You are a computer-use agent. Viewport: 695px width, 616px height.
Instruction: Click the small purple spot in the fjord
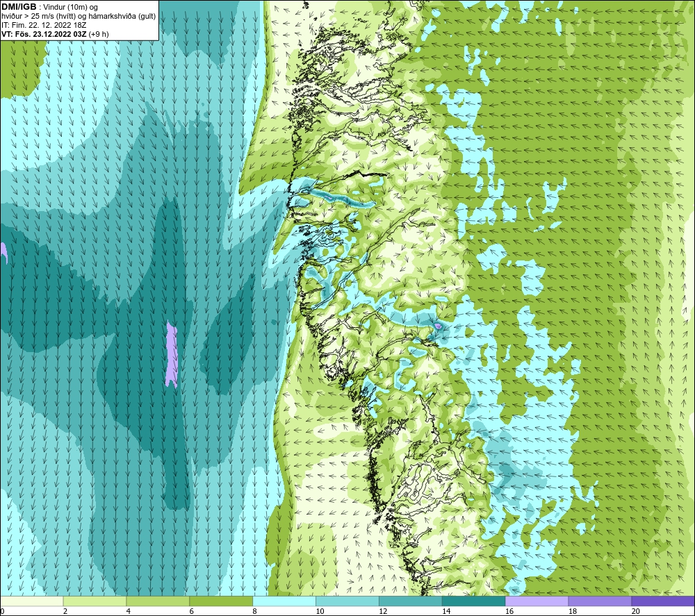click(x=439, y=326)
